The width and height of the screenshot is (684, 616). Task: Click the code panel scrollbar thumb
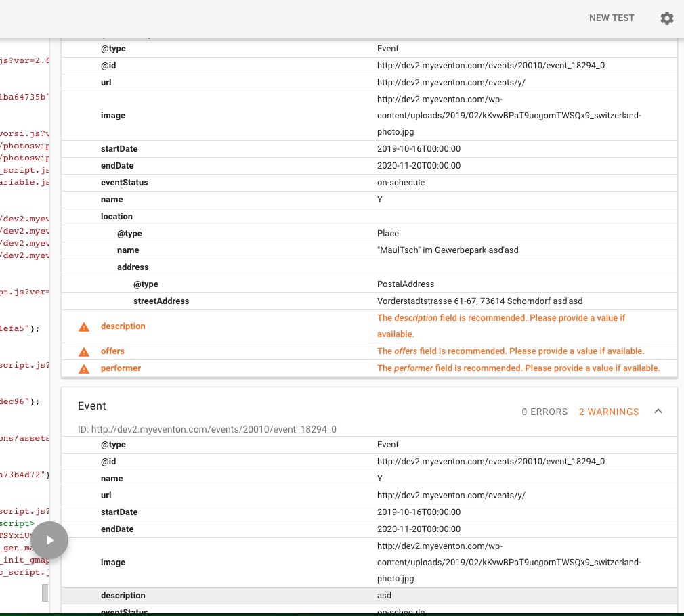tap(45, 593)
